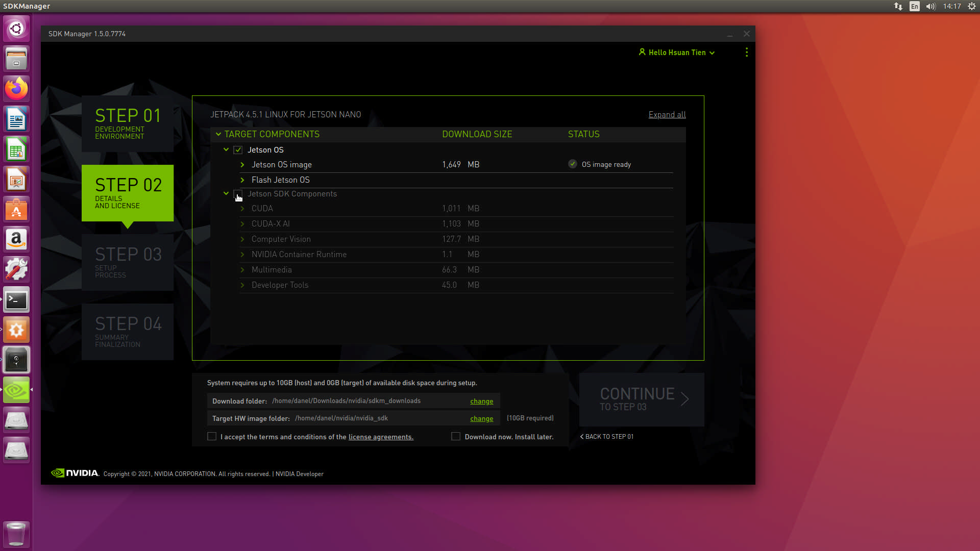The width and height of the screenshot is (980, 551).
Task: Open the Amazon launcher icon
Action: click(x=16, y=240)
